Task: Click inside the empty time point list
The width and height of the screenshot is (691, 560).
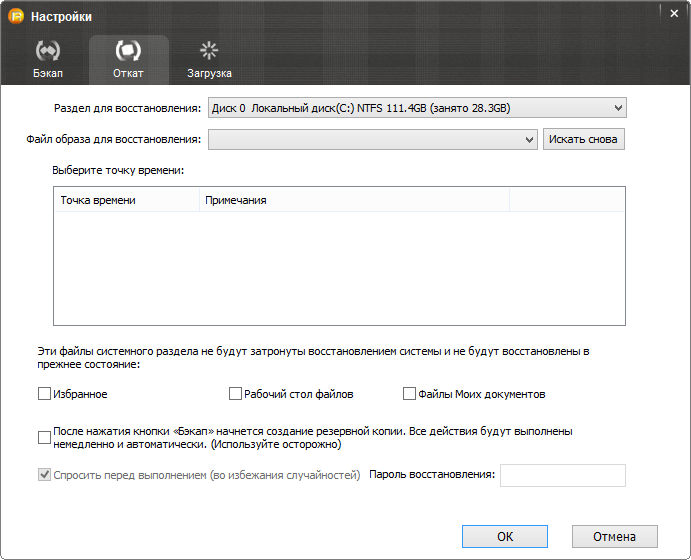Action: [339, 268]
